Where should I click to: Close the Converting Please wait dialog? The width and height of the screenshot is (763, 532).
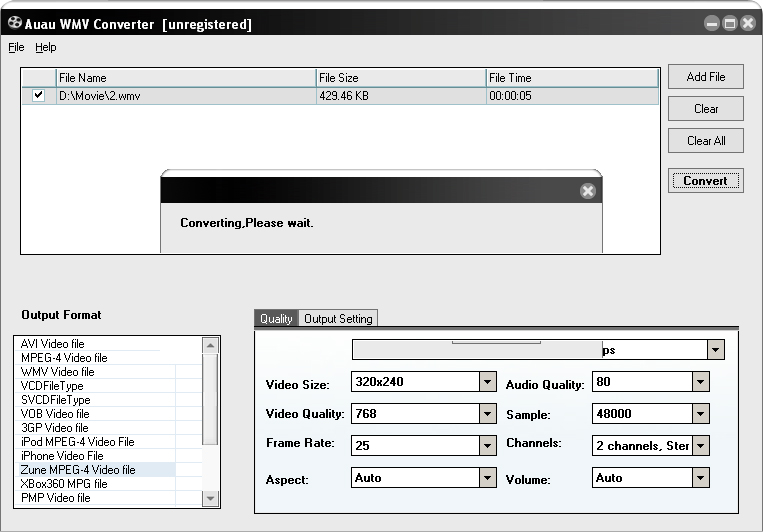[588, 191]
